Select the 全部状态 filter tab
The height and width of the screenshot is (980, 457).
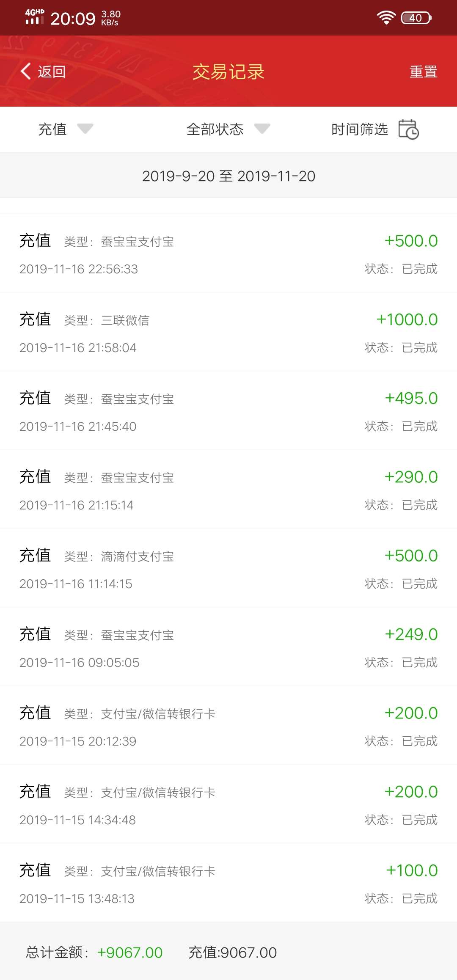point(215,129)
